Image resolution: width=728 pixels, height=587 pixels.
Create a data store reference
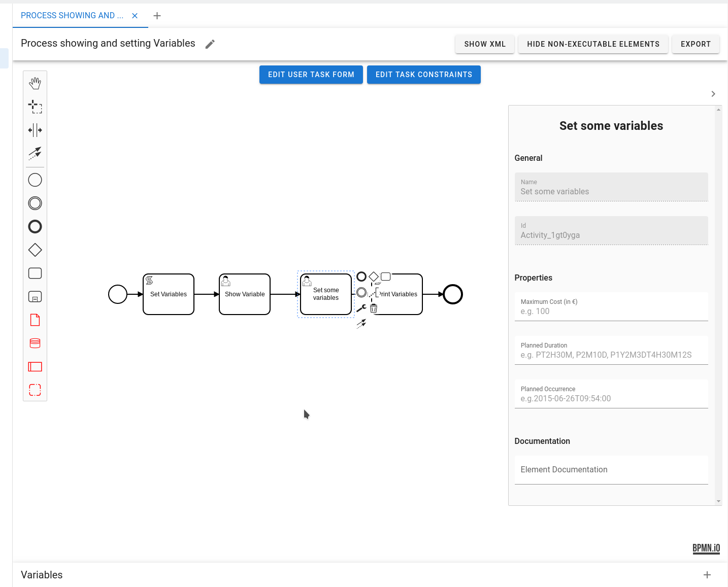[35, 343]
